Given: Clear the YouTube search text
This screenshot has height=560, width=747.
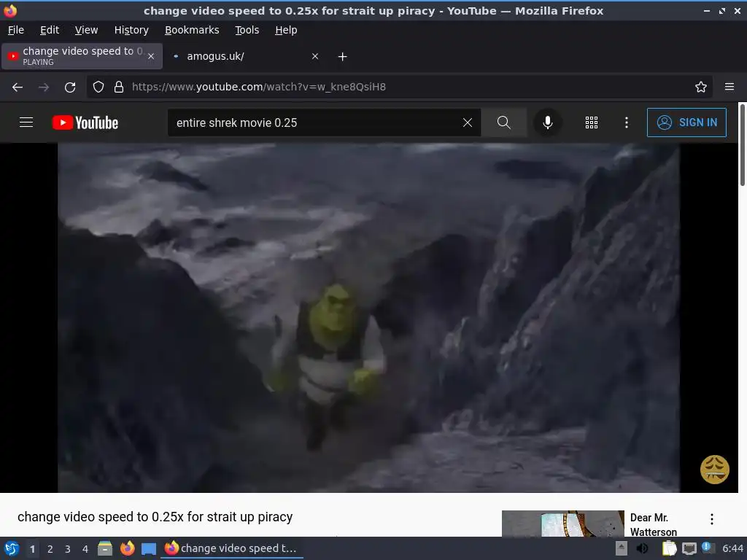Looking at the screenshot, I should tap(468, 122).
